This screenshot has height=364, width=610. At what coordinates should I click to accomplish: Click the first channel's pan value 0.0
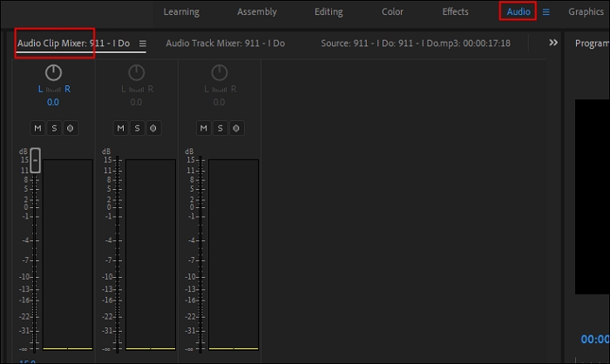coord(53,102)
